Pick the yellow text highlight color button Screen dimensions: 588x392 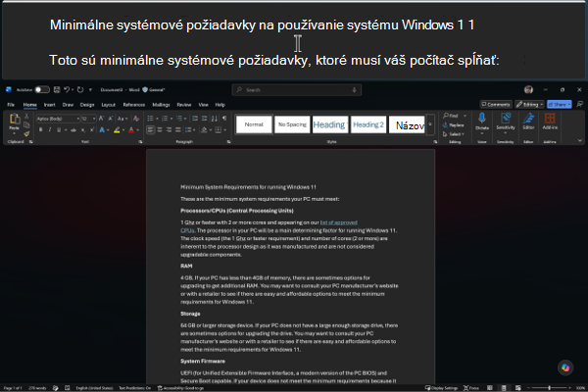click(117, 130)
